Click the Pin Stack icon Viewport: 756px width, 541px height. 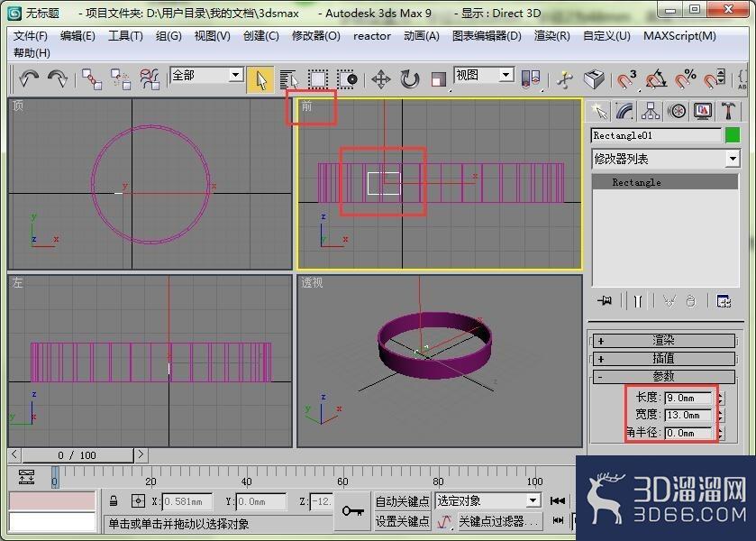605,301
